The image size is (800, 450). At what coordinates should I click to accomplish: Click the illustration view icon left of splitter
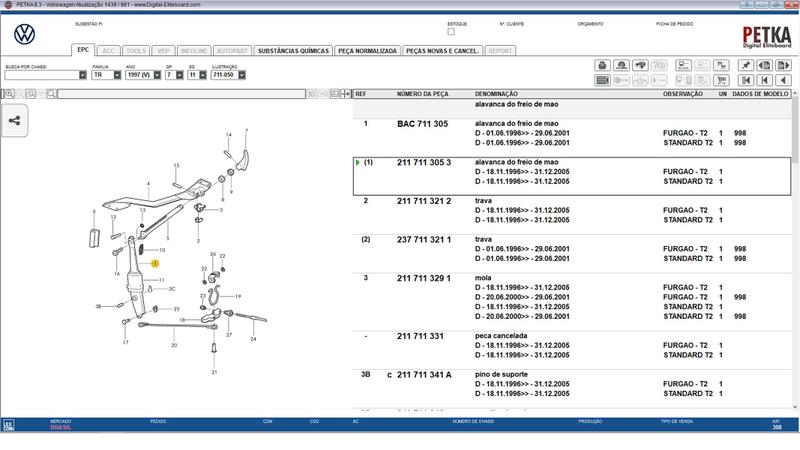pos(335,94)
